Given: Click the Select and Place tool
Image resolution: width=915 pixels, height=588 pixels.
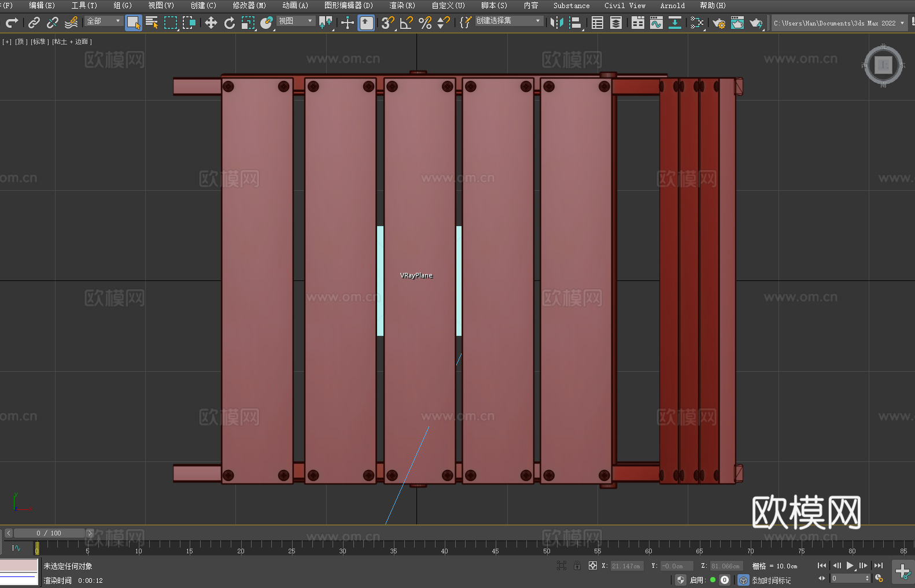Looking at the screenshot, I should 267,23.
